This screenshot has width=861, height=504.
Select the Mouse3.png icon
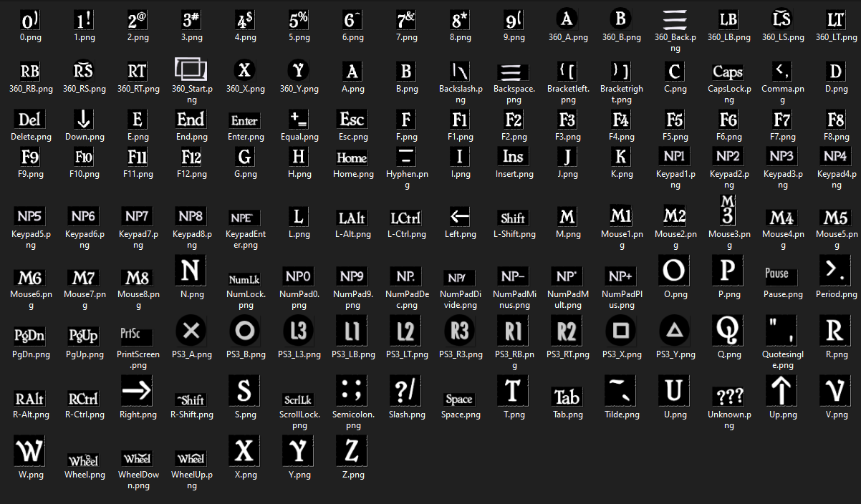(x=728, y=209)
